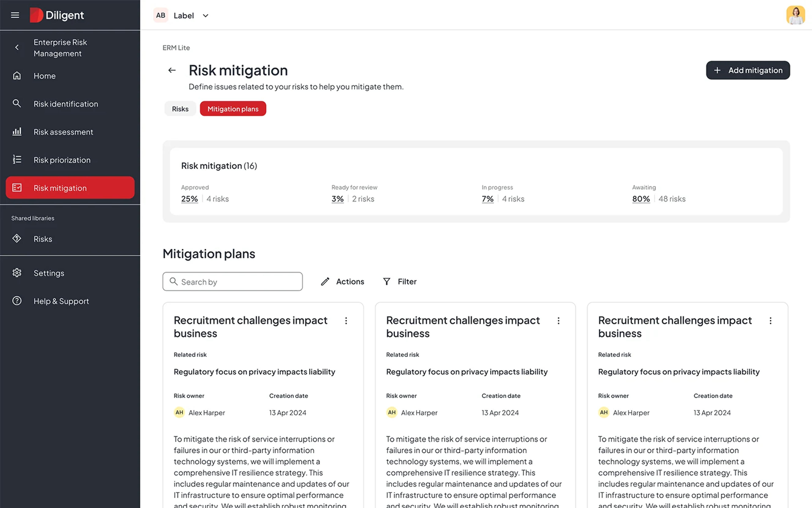The width and height of the screenshot is (812, 508).
Task: Click the first card's title
Action: click(x=250, y=327)
